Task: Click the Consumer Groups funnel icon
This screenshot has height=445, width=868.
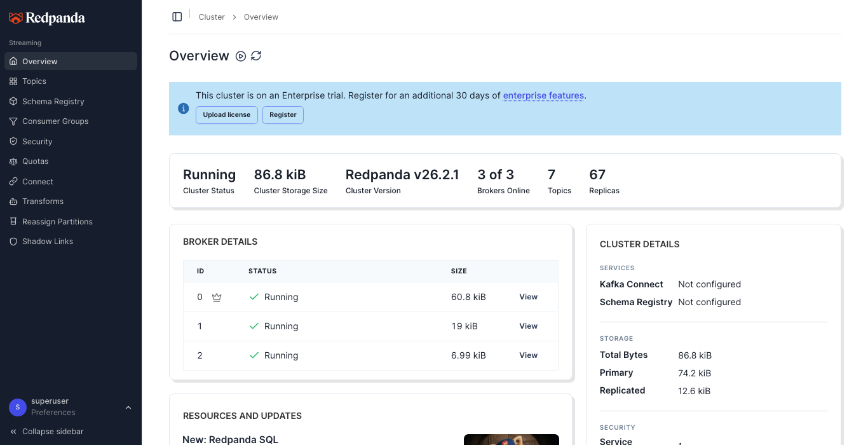Action: point(13,121)
